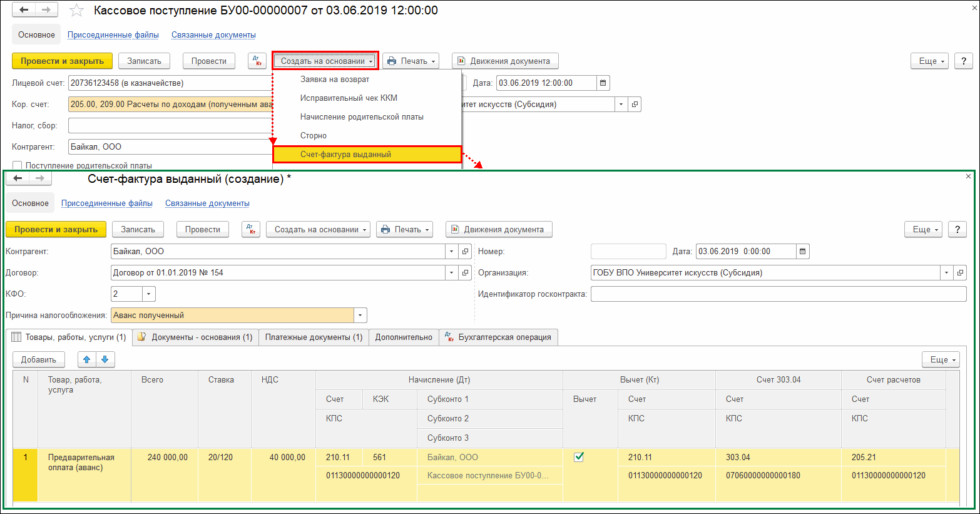Open Основное tab in upper window
980x514 pixels.
pyautogui.click(x=36, y=34)
